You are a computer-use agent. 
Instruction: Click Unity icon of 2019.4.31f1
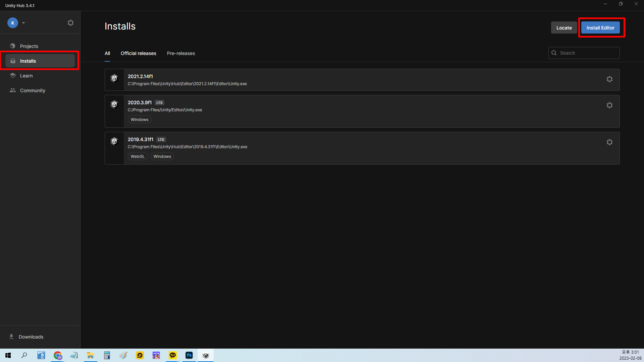coord(114,141)
